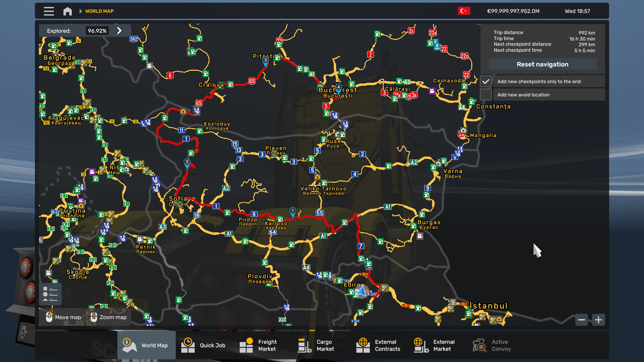Screen dimensions: 644x362
Task: Open the hamburger main menu
Action: point(49,11)
